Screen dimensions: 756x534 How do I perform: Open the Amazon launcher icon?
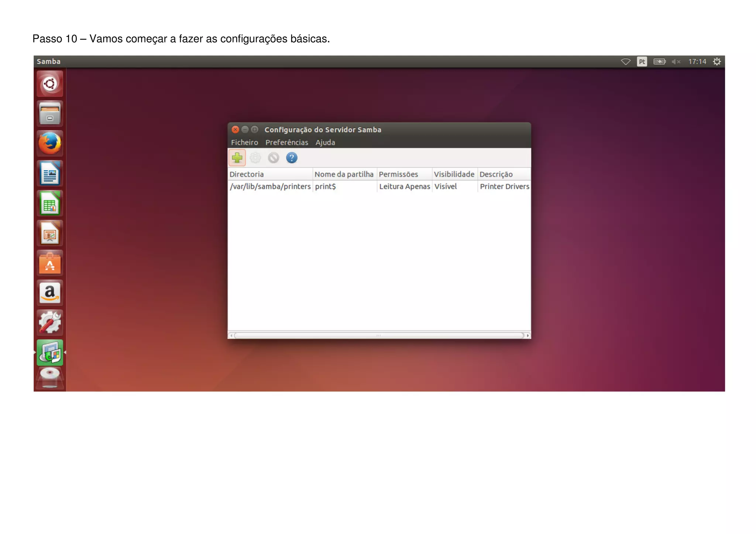50,293
